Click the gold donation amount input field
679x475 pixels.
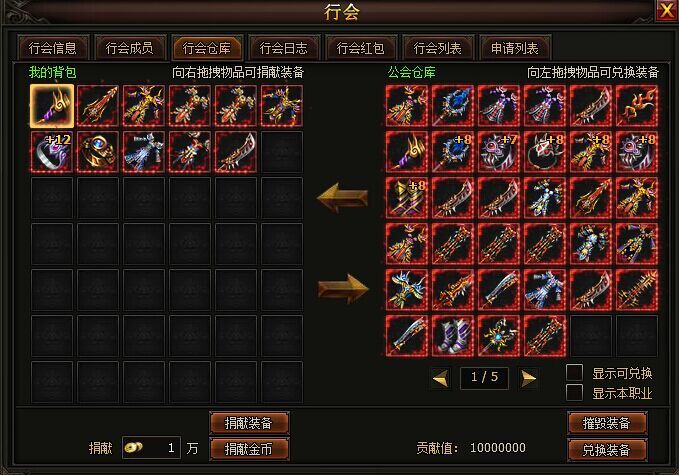pos(151,448)
